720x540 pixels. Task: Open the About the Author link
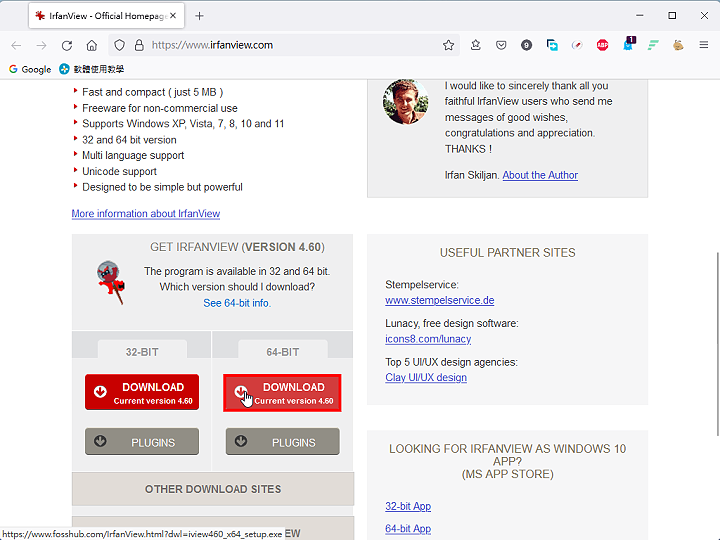click(x=540, y=175)
